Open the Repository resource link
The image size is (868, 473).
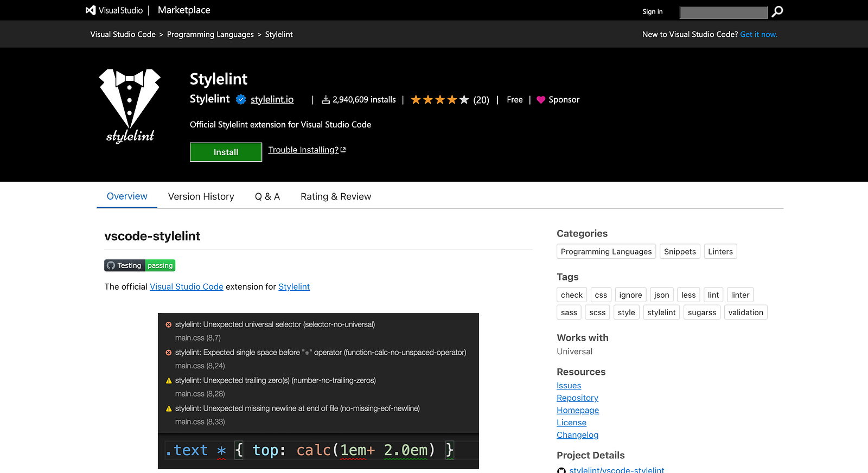click(577, 398)
